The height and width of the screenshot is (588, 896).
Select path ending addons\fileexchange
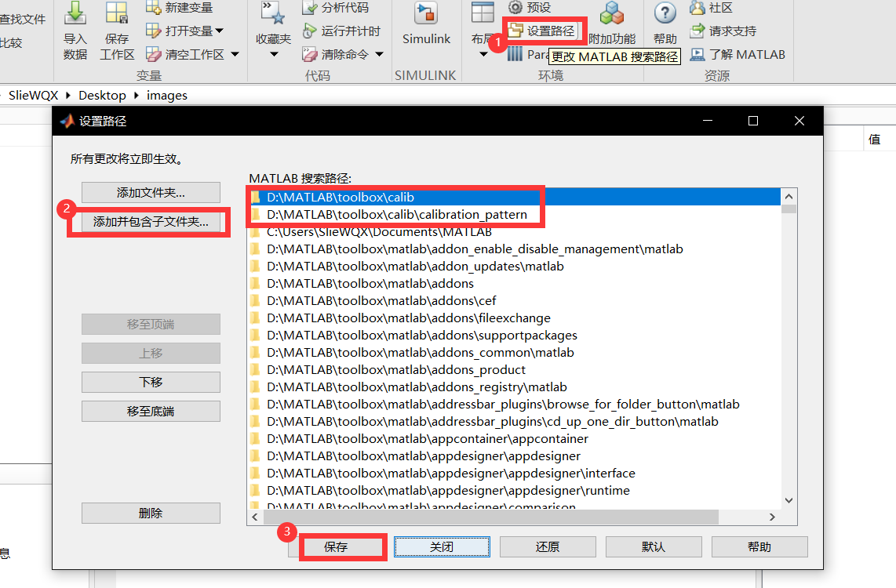point(514,318)
